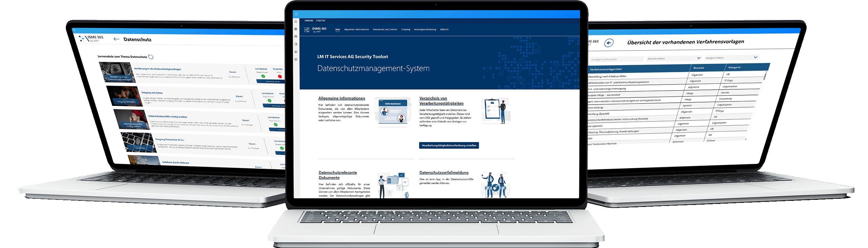
Task: Select the Nutzungsvereinbarung menu item
Action: (425, 30)
